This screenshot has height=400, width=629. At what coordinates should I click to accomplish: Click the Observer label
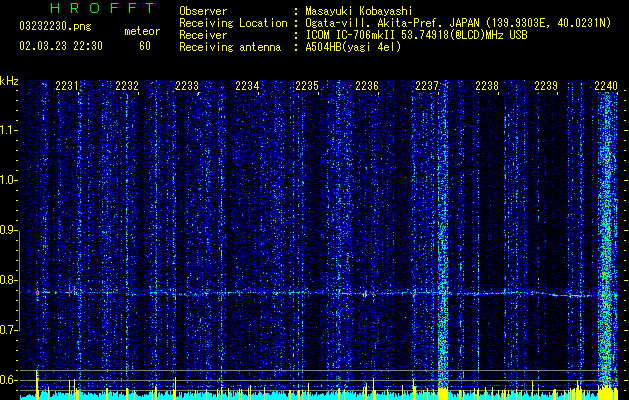tap(203, 11)
